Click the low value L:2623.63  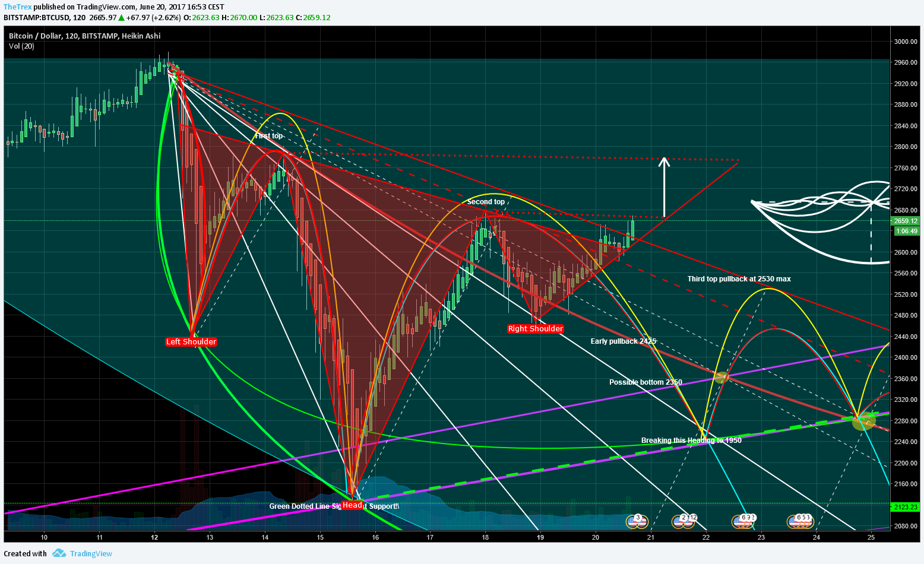277,17
